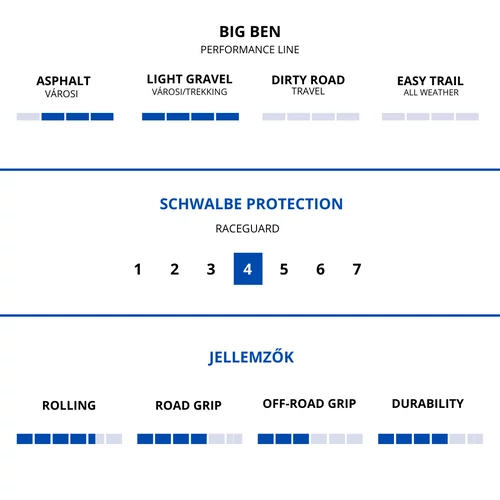Click the SCHWALBE PROTECTION heading
Viewport: 500px width, 500px height.
click(x=251, y=204)
